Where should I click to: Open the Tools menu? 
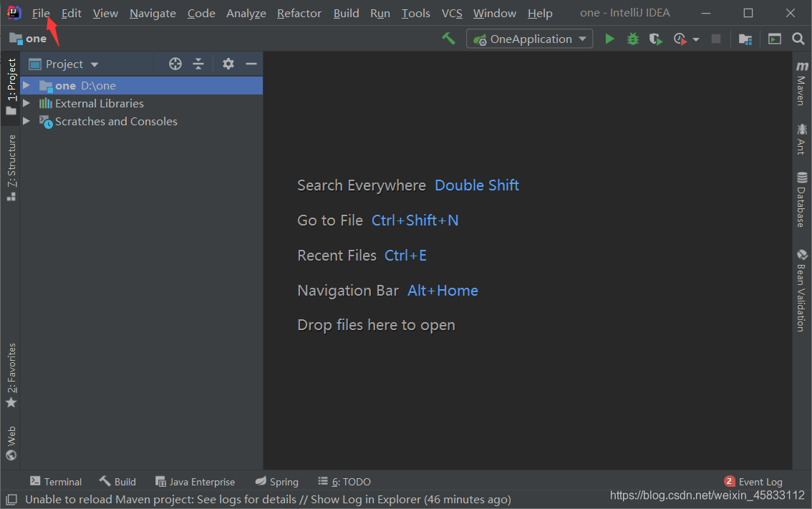point(416,13)
